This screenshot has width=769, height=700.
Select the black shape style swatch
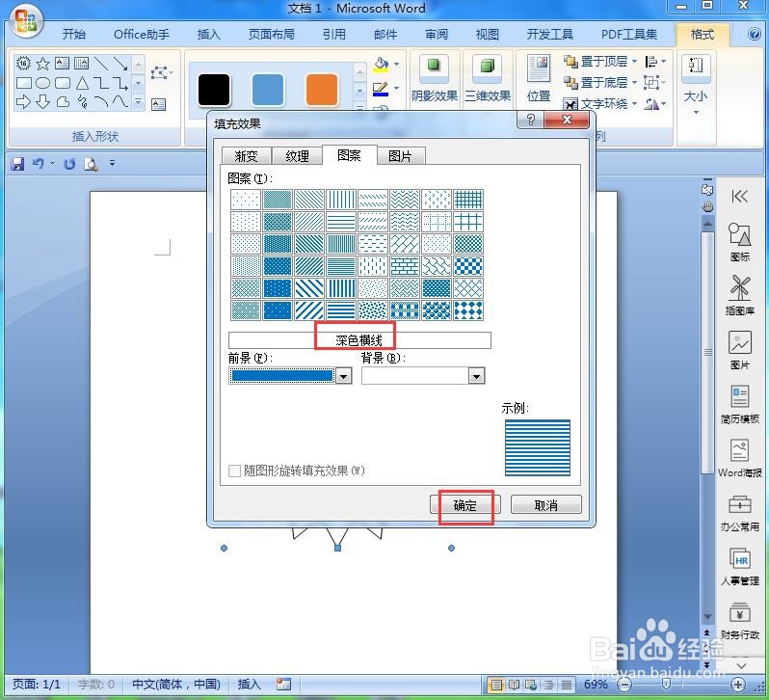tap(214, 90)
